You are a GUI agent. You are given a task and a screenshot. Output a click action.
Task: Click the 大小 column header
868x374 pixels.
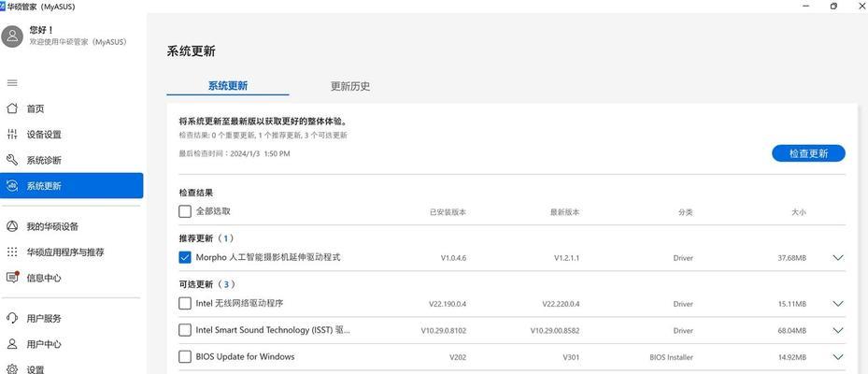(x=799, y=212)
